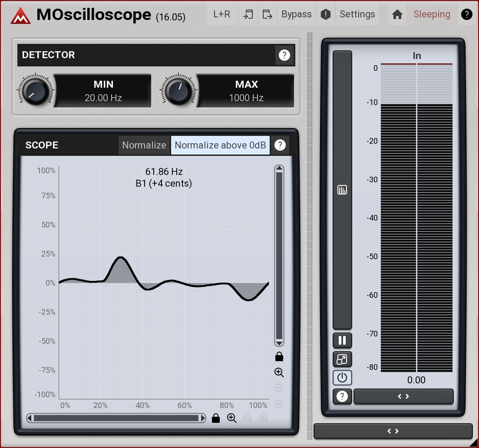Click the DETECTOR panel title
479x448 pixels.
48,55
